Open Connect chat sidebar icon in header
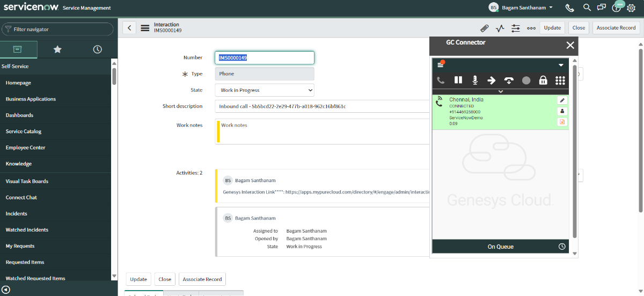The width and height of the screenshot is (644, 296). 602,8
